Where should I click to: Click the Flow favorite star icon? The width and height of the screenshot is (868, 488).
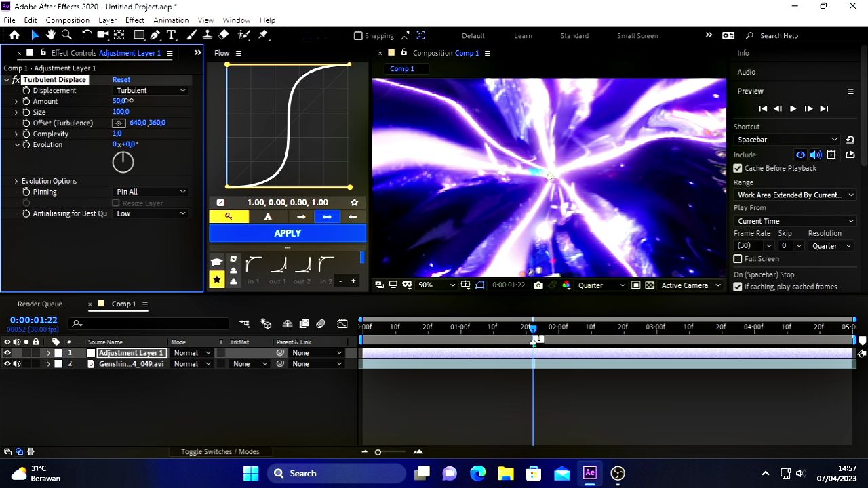pyautogui.click(x=354, y=203)
